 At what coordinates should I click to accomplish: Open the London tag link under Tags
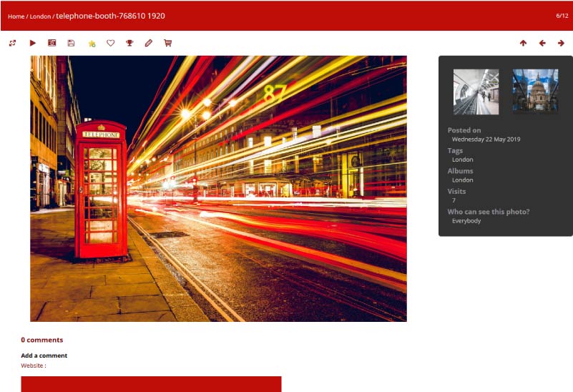[x=462, y=160]
